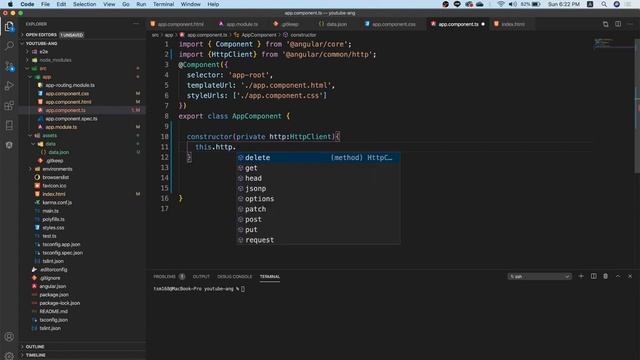Open the Source Control view
The image size is (640, 360).
click(x=9, y=66)
